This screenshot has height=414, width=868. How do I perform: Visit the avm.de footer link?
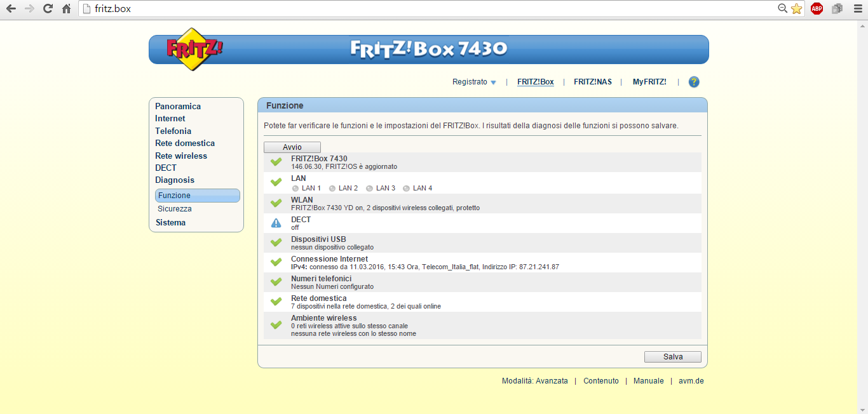(x=691, y=381)
